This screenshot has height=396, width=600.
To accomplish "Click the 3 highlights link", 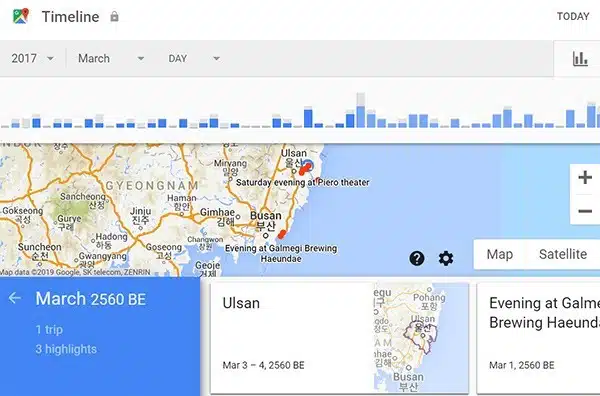I will (x=66, y=349).
